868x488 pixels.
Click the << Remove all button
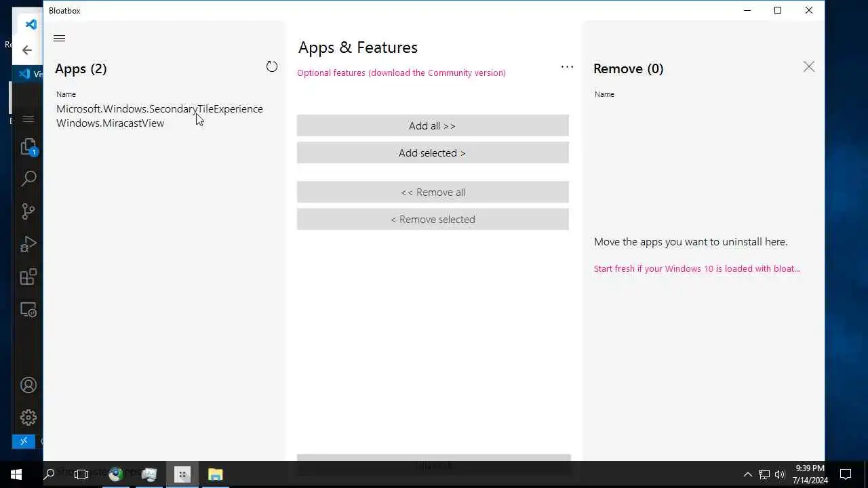(x=433, y=192)
